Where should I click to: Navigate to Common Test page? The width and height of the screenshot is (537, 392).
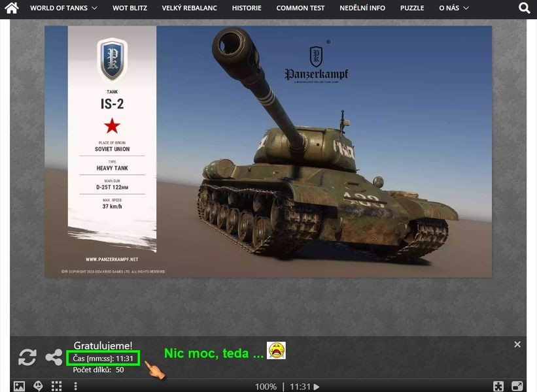click(x=300, y=8)
